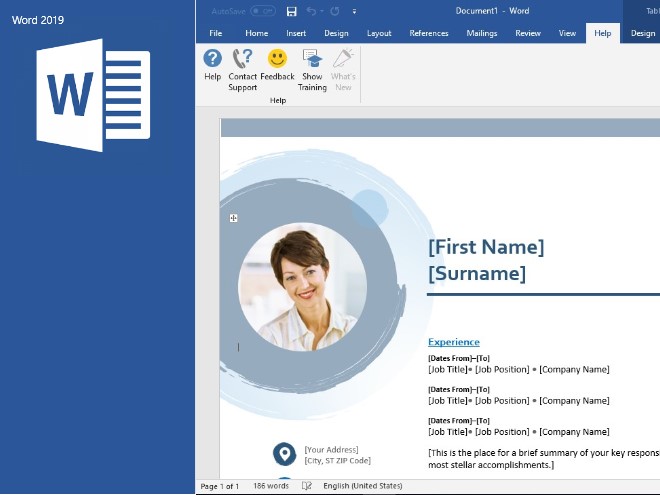Toggle the AutoSave switch
The width and height of the screenshot is (660, 495).
coord(263,11)
